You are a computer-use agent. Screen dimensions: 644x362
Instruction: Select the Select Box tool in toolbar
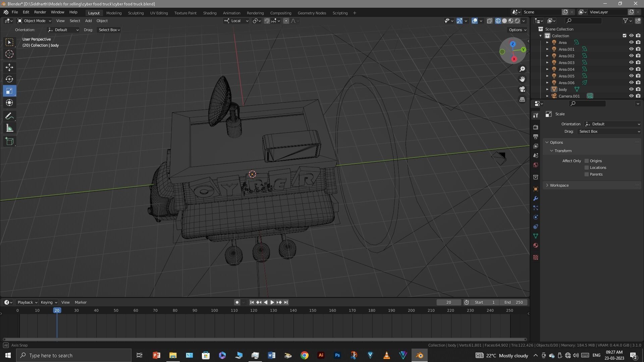tap(9, 42)
